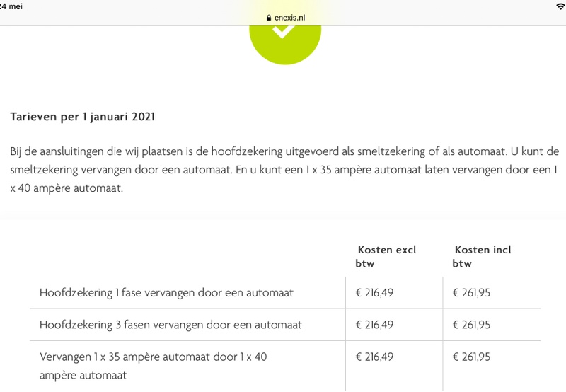Tap the Wi-Fi status icon
Viewport: 566px width, 392px height.
560,6
